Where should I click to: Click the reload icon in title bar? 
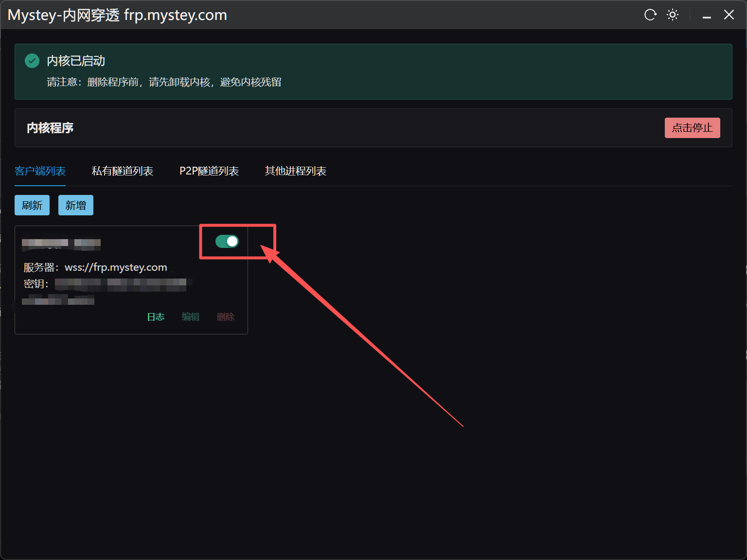(x=650, y=15)
